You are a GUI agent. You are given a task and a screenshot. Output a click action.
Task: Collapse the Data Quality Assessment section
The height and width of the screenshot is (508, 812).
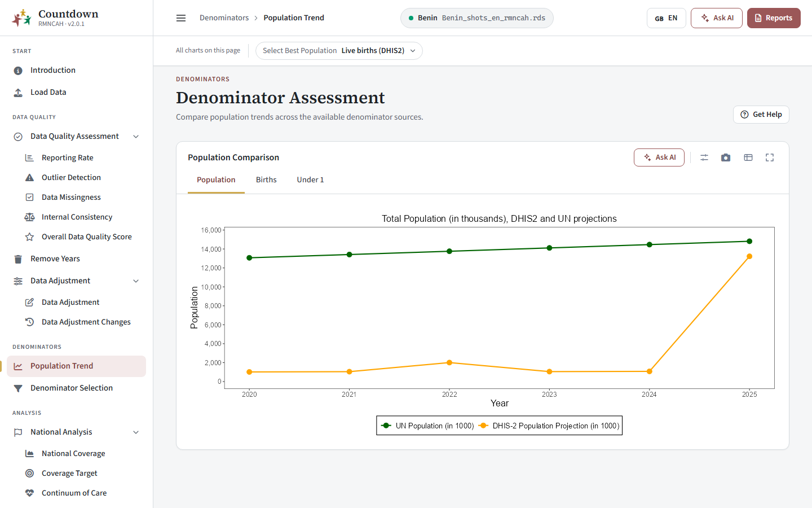tap(136, 137)
